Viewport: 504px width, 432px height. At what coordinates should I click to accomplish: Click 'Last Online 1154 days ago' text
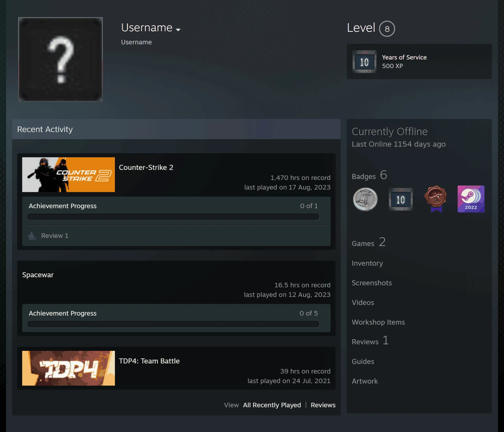click(x=398, y=144)
